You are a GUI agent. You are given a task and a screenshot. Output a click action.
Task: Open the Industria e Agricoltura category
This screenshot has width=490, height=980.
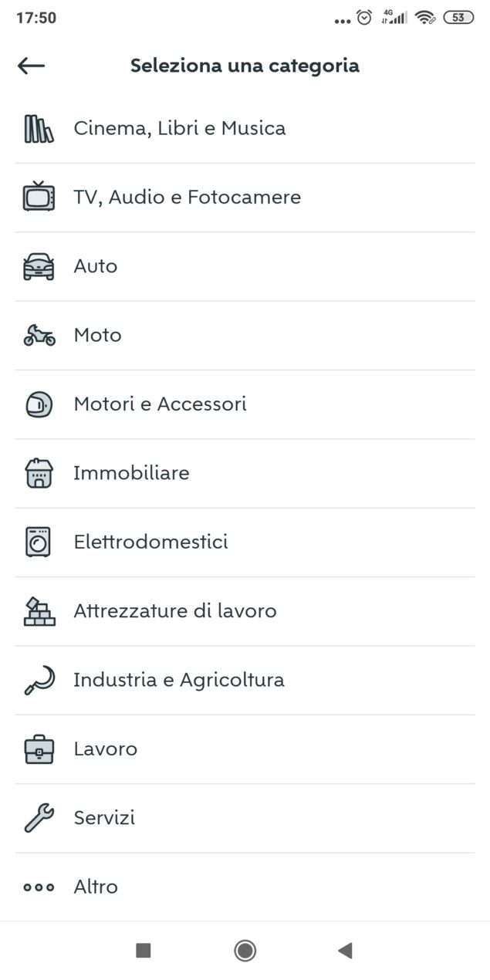(x=179, y=680)
